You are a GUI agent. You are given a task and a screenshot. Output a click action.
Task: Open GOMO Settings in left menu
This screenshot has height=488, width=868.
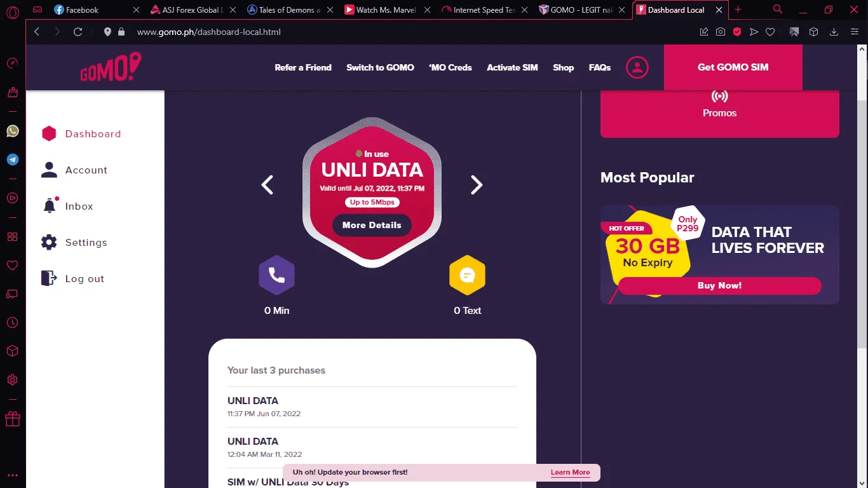click(74, 243)
